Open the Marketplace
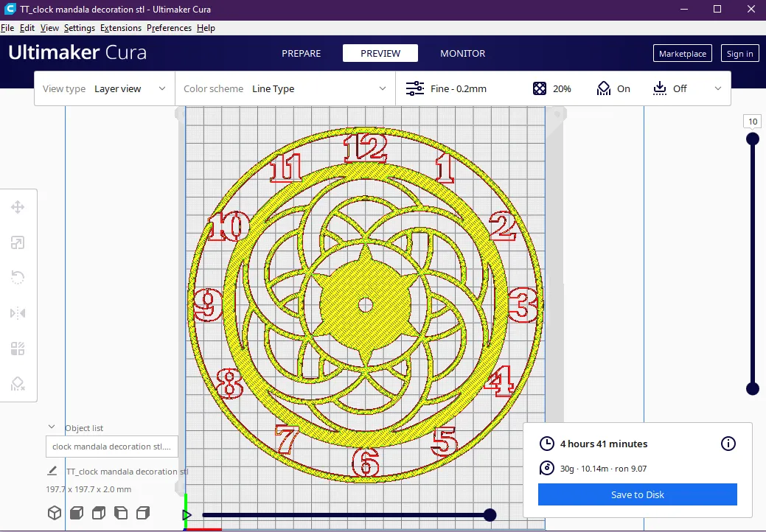The height and width of the screenshot is (532, 766). (x=682, y=53)
